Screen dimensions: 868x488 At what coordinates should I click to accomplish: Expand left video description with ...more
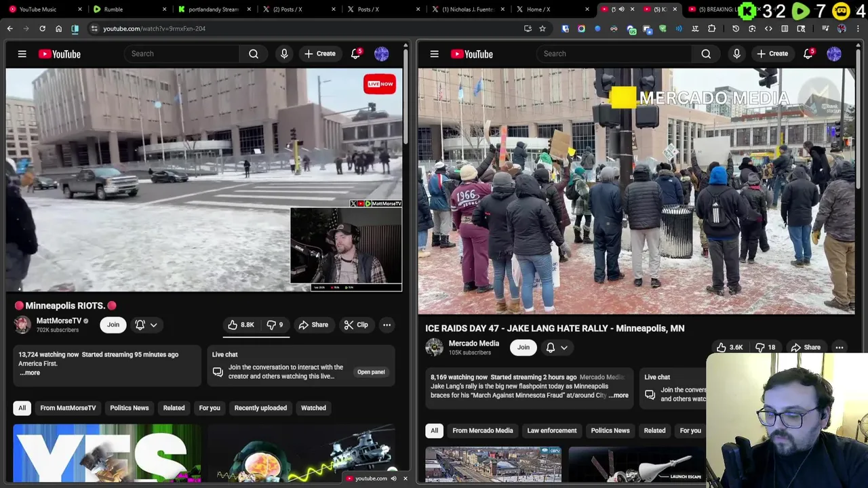coord(30,373)
